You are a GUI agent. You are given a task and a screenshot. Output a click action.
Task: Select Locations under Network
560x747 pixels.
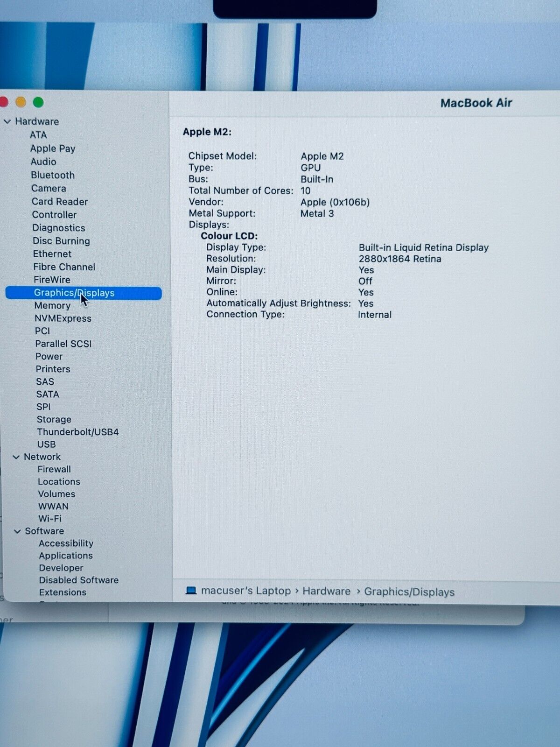(x=59, y=481)
